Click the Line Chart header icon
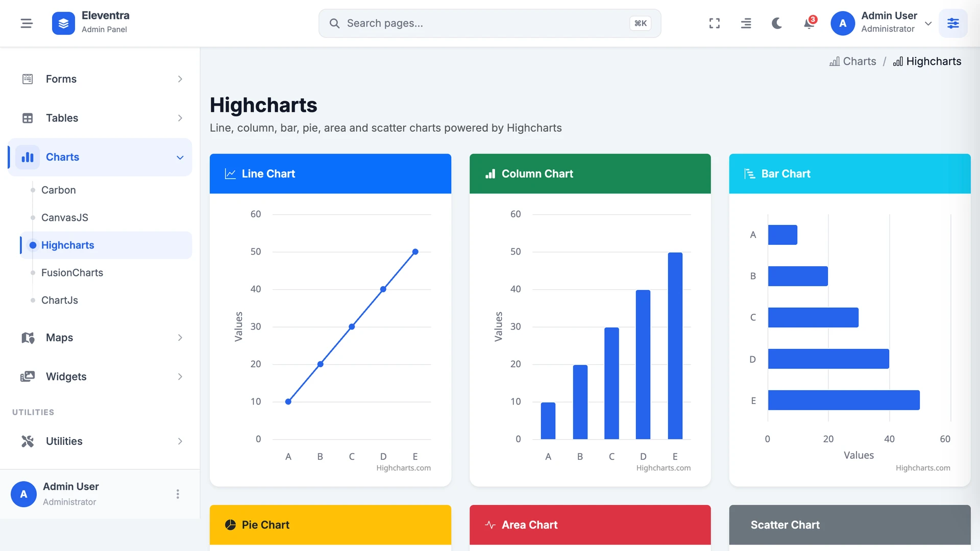 tap(230, 174)
